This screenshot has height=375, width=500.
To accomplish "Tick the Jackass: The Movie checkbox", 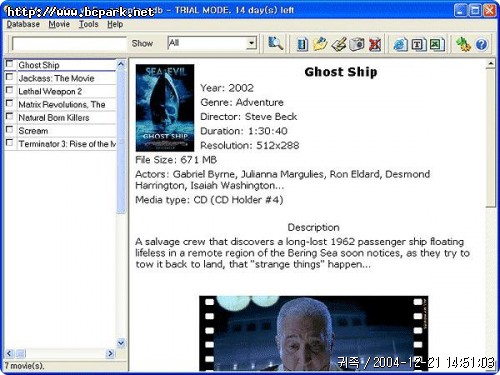I will pyautogui.click(x=10, y=77).
